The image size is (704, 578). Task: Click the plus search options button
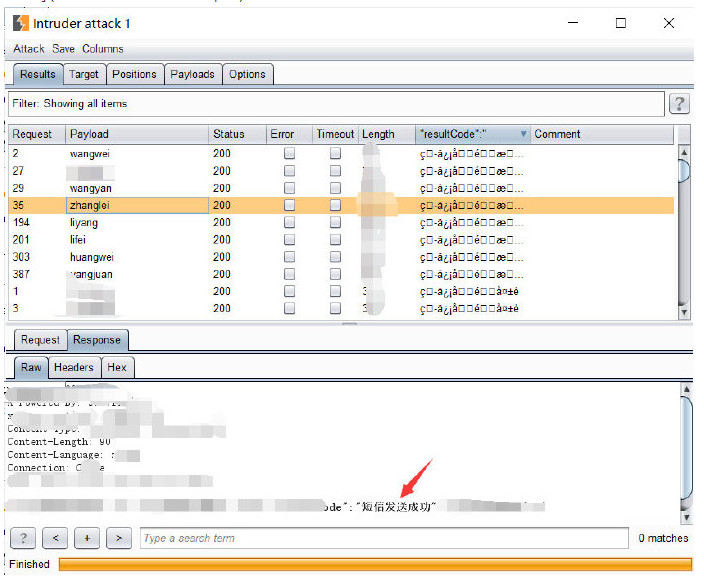[x=87, y=539]
